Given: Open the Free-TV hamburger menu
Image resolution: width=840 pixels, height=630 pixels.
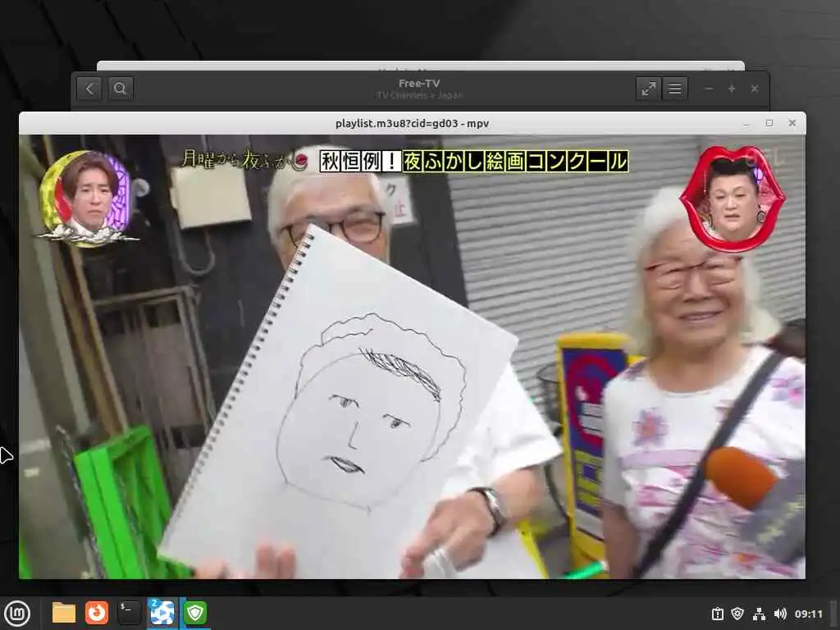Looking at the screenshot, I should click(675, 89).
